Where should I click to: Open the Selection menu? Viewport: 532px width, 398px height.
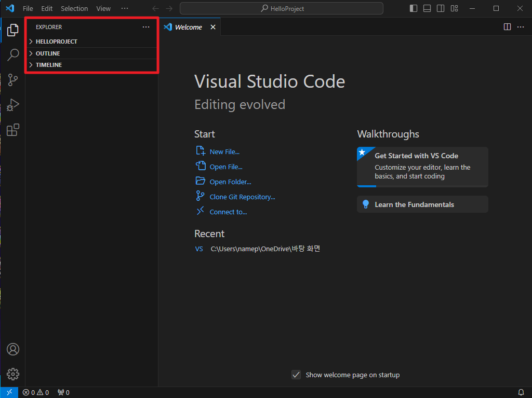coord(74,8)
